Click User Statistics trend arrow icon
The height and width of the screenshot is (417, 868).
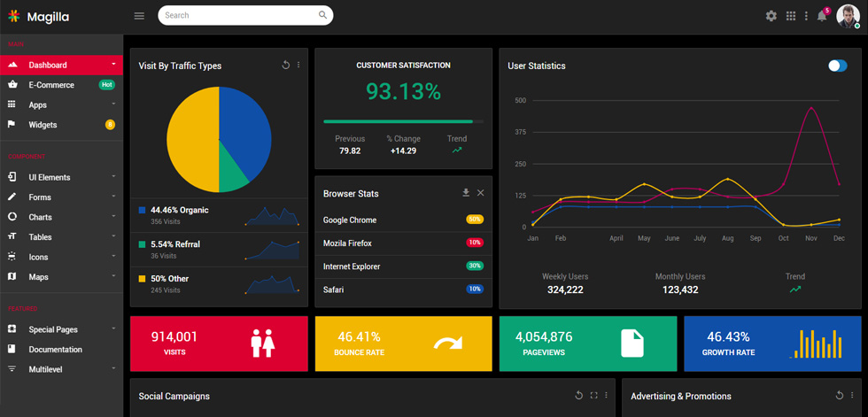click(795, 290)
